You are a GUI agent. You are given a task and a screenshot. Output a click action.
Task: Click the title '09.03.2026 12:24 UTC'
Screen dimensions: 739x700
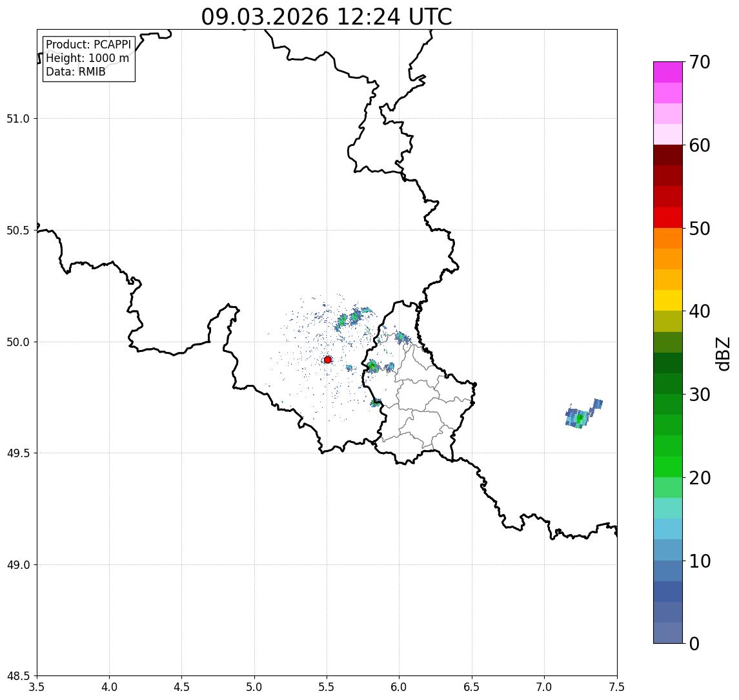coord(326,17)
